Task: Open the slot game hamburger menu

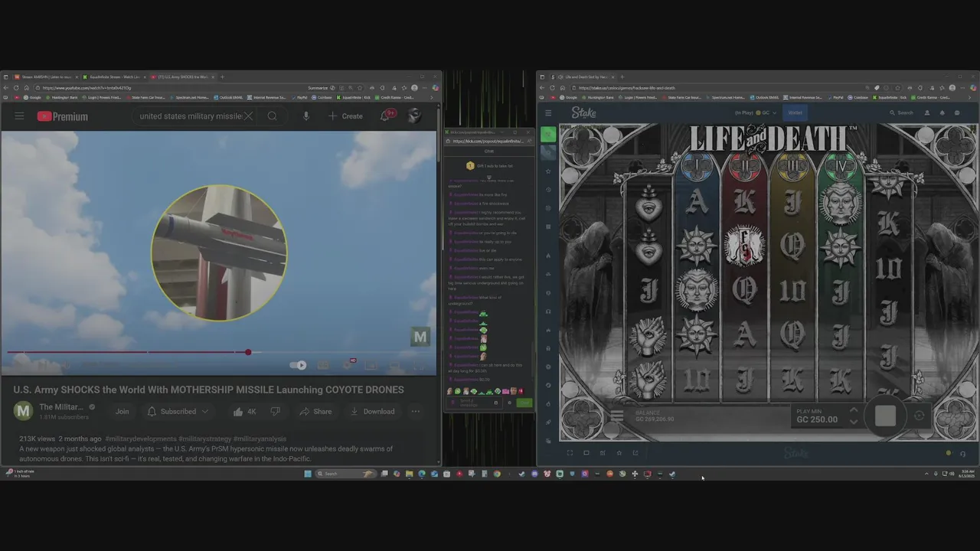Action: point(617,416)
